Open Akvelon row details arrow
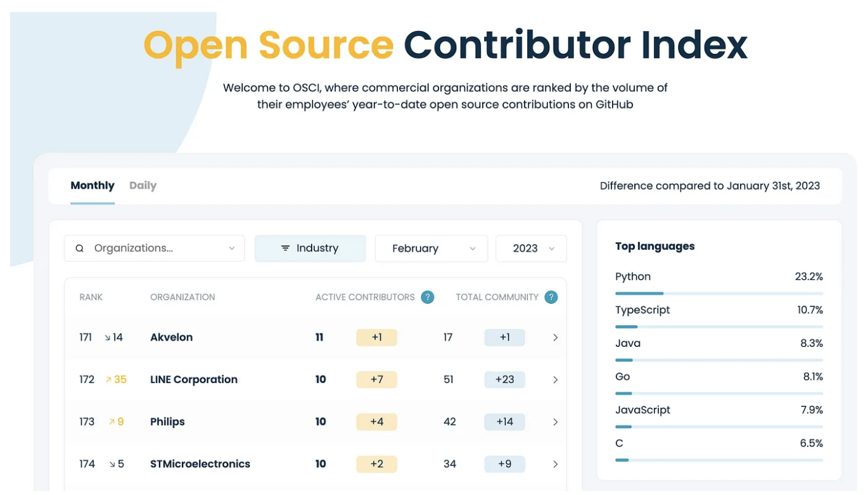 555,338
